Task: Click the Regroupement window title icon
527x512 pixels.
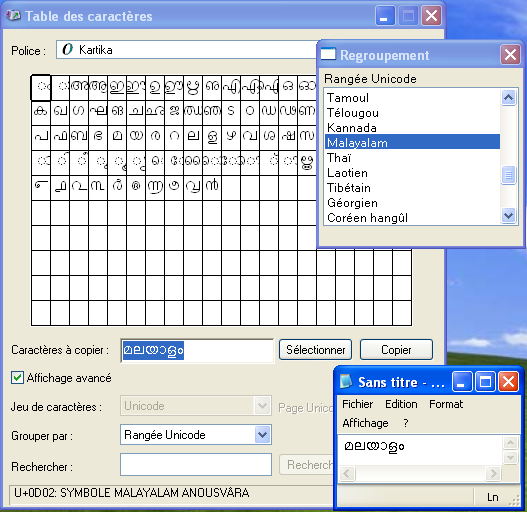Action: pos(328,54)
